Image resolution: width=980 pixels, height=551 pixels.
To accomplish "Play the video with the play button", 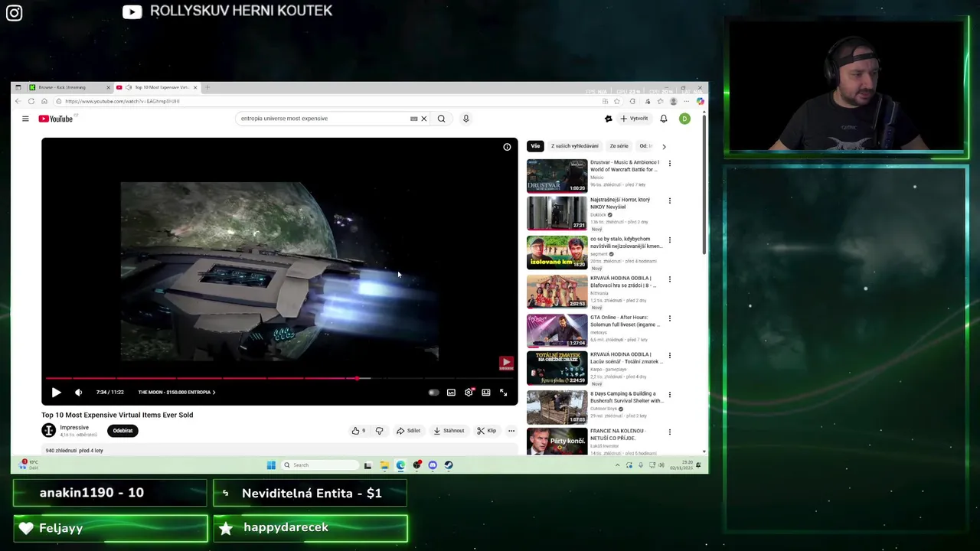I will [56, 392].
